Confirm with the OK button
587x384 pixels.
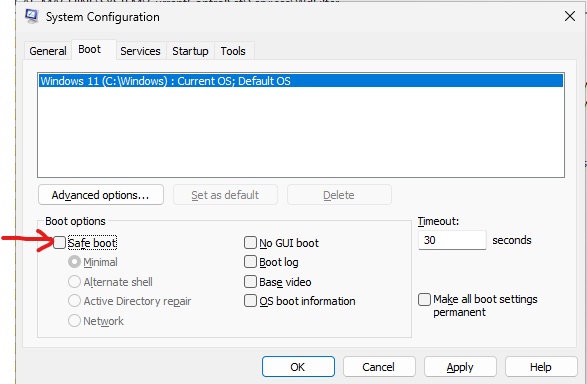pos(298,367)
